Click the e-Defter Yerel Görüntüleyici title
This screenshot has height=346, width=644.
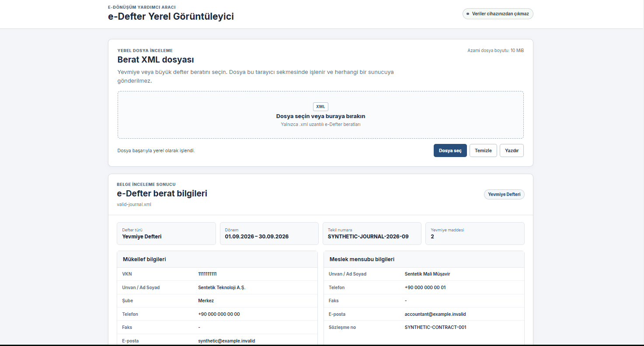171,17
